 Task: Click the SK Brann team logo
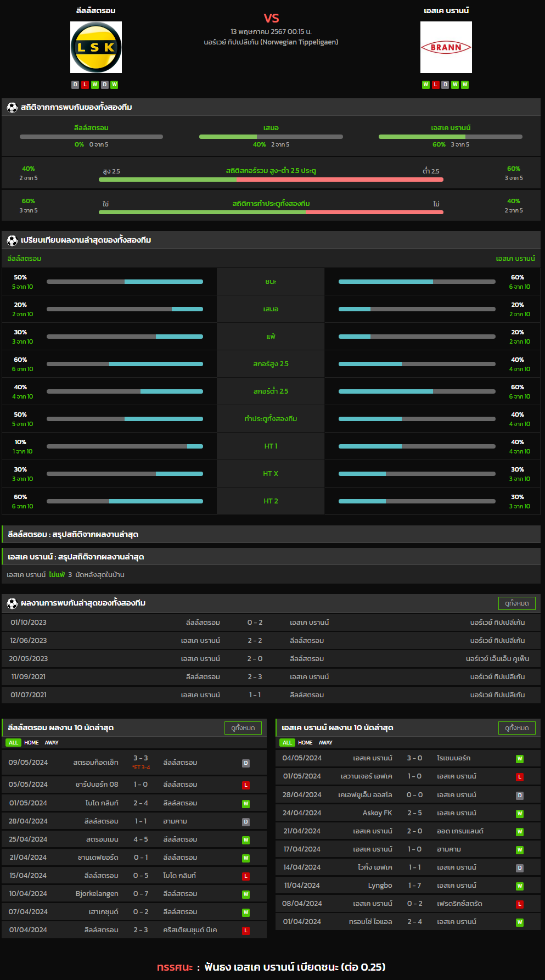[x=446, y=47]
